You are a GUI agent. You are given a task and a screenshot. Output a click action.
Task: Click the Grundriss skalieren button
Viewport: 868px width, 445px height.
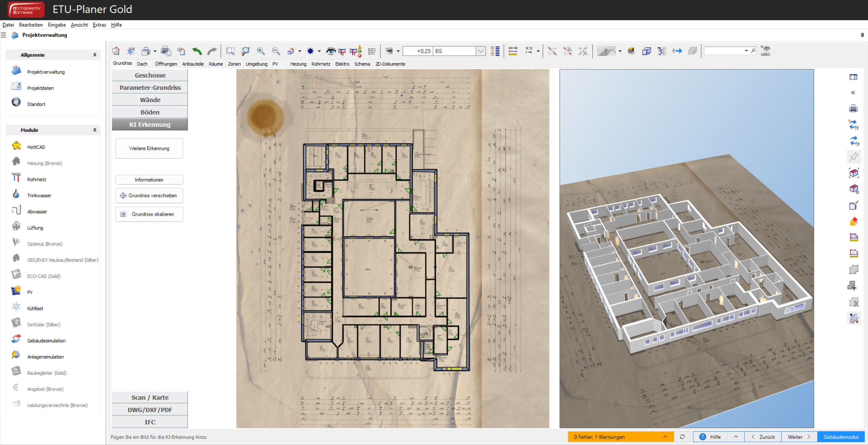[149, 214]
